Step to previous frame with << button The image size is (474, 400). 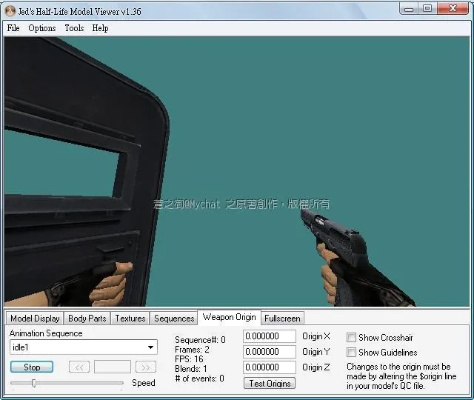(x=79, y=367)
